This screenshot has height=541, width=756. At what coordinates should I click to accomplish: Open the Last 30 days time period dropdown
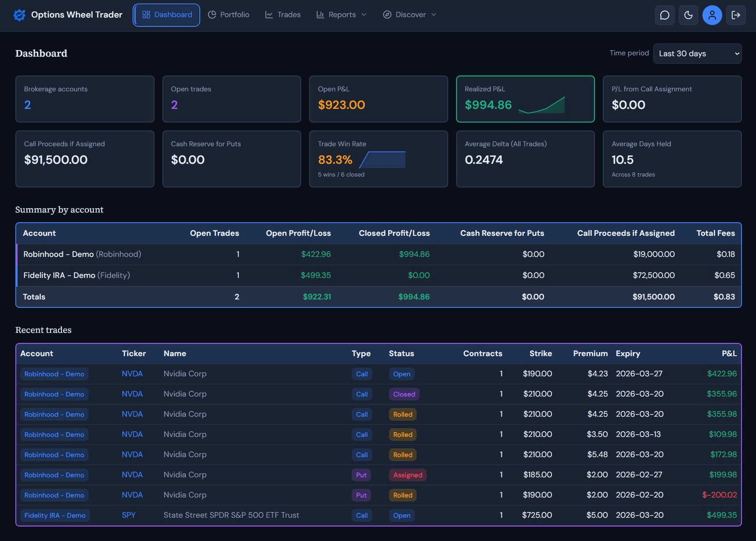point(697,54)
